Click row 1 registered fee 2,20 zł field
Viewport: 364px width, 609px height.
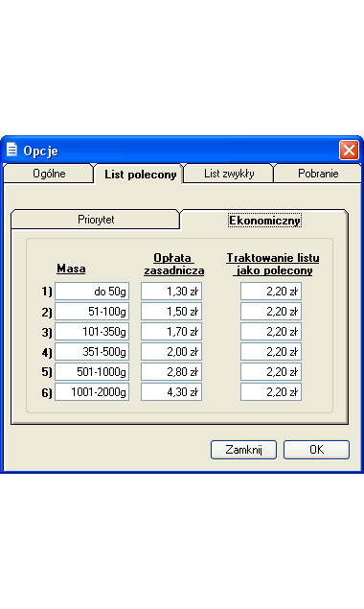tap(271, 292)
